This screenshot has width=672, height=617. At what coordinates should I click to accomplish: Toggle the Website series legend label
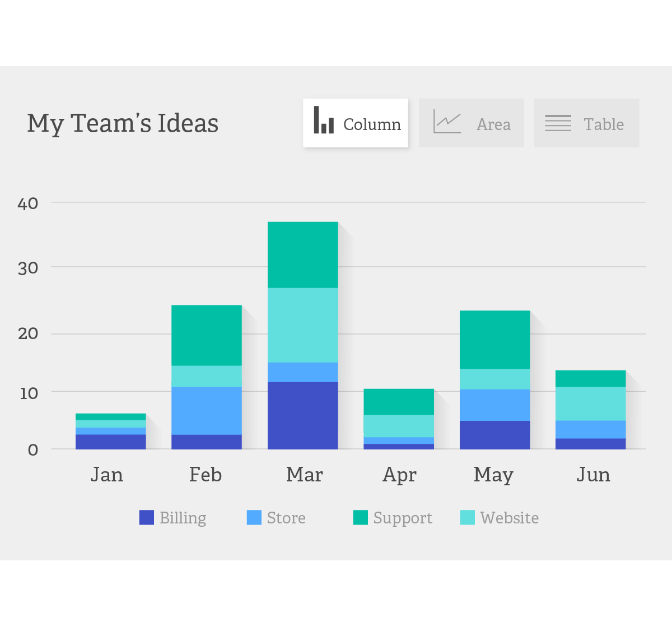tap(510, 518)
